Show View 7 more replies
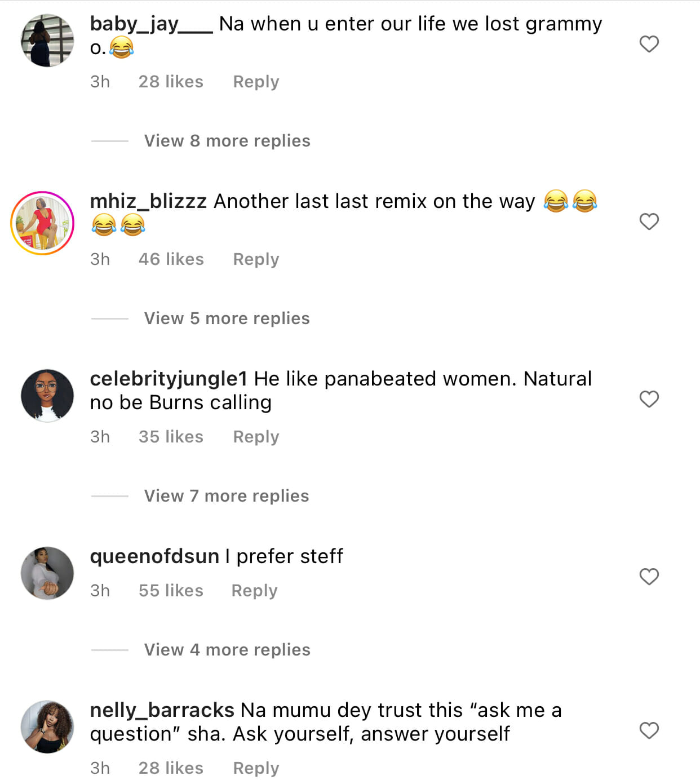This screenshot has width=700, height=784. coord(227,496)
